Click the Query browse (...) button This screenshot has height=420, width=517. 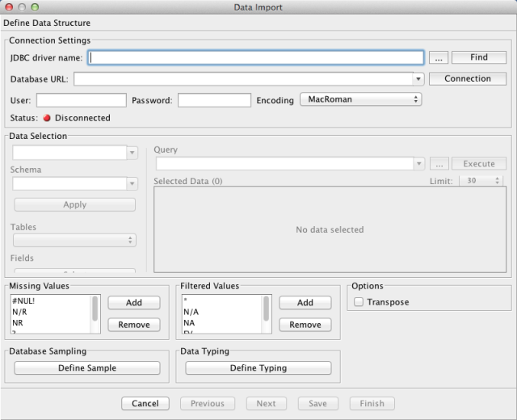[x=439, y=164]
